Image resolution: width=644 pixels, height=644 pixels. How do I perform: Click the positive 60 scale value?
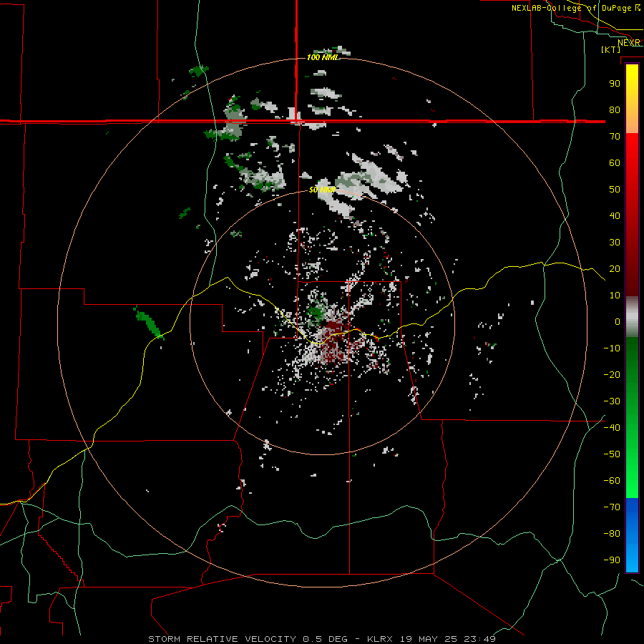615,162
